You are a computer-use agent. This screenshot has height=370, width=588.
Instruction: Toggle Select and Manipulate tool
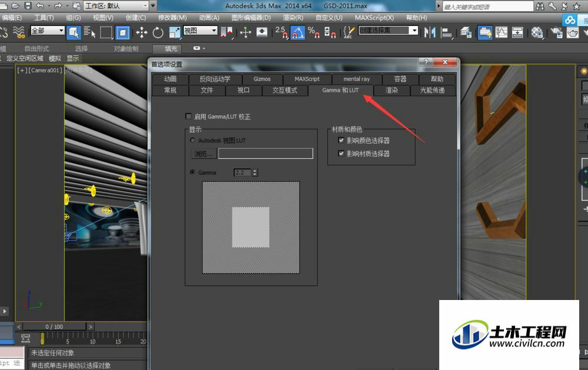click(245, 33)
